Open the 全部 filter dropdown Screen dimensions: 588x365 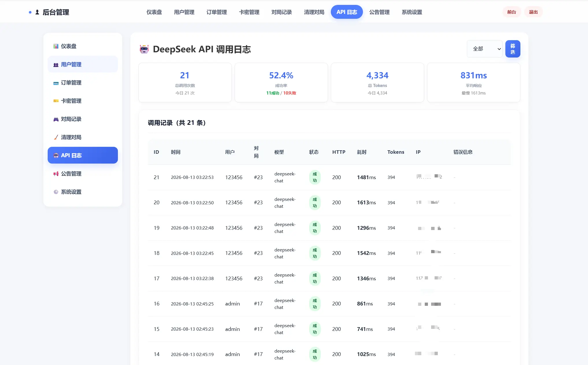485,49
